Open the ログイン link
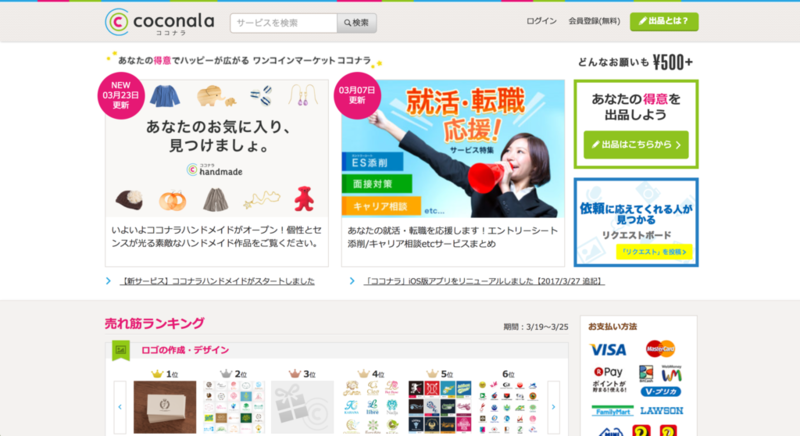The width and height of the screenshot is (800, 436). point(541,21)
